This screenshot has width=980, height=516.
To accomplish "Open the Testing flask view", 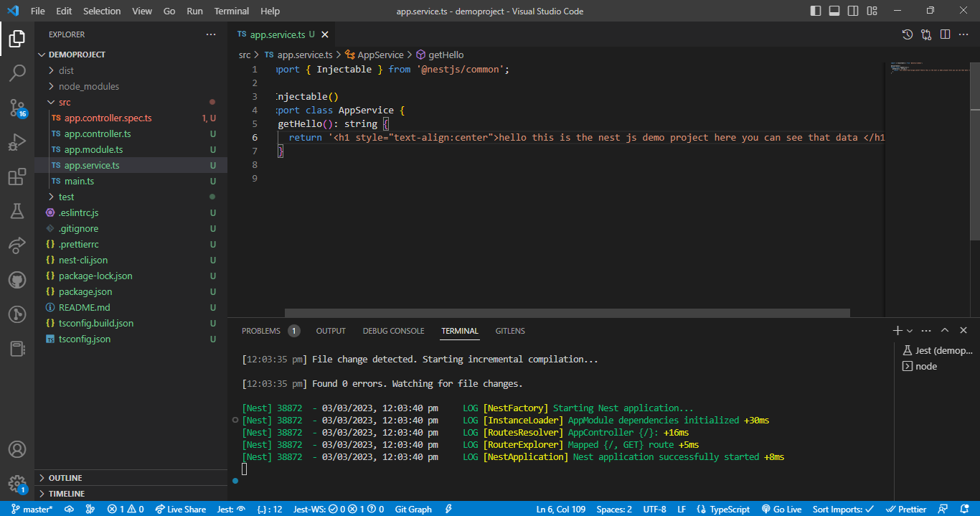I will point(17,211).
